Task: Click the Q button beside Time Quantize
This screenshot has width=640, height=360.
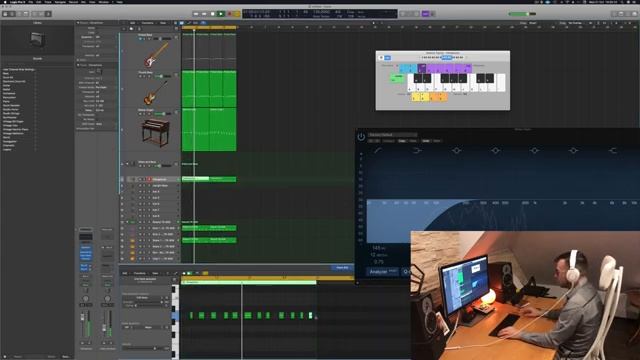Action: pos(166,298)
